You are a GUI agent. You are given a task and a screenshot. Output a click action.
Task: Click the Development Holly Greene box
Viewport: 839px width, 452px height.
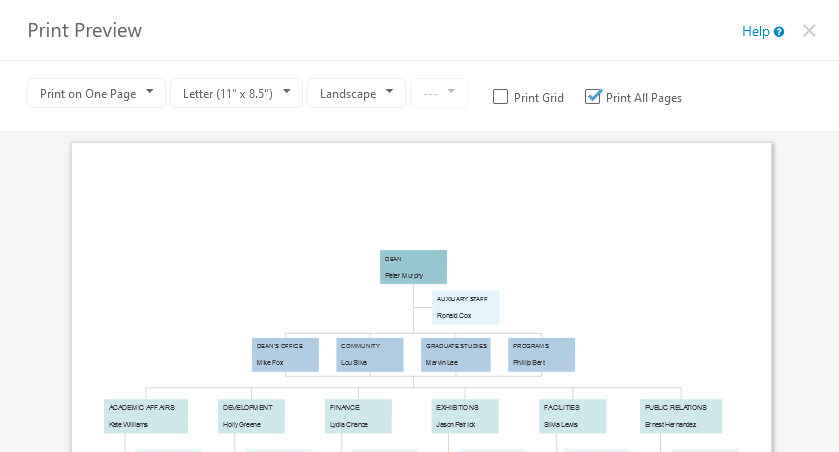251,416
